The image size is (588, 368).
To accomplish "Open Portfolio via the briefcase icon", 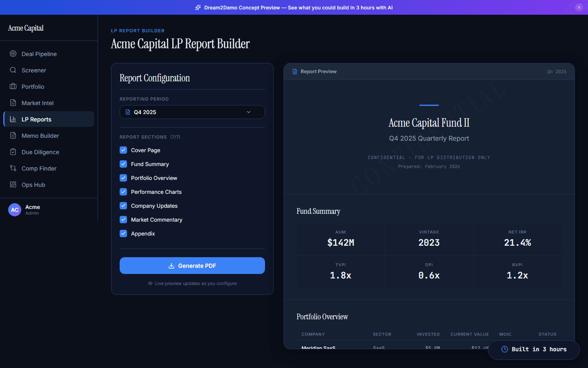I will [13, 86].
